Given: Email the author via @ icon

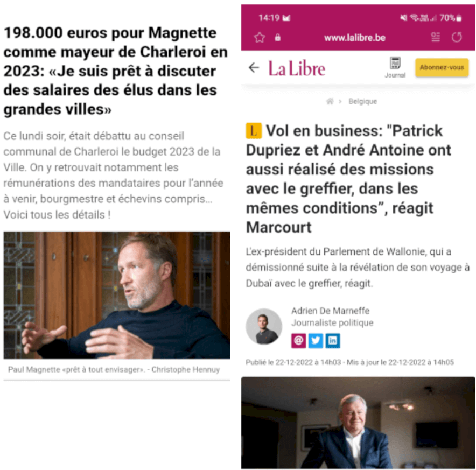Looking at the screenshot, I should (298, 340).
